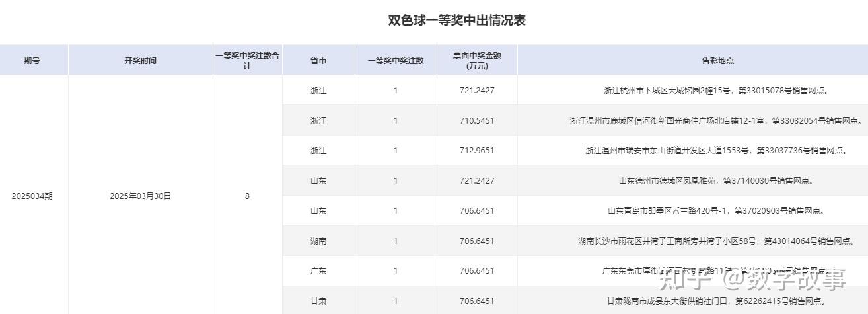Click the title 双色球一等奖中出情况表
868x314 pixels.
456,20
